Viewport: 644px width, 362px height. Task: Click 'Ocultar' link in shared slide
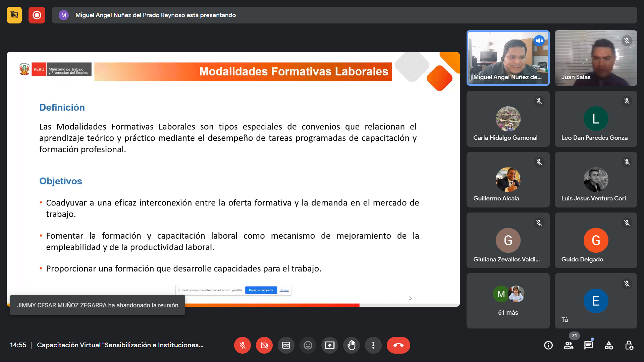(x=284, y=290)
